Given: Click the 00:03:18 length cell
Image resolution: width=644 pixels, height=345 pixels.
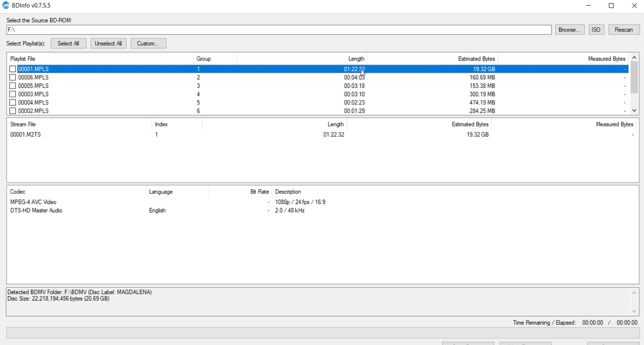Looking at the screenshot, I should pos(354,86).
